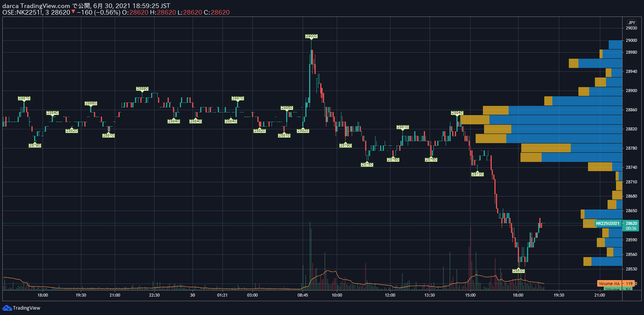Image resolution: width=644 pixels, height=315 pixels.
Task: Click the topmost volume profile bar near 29000
Action: (x=615, y=44)
